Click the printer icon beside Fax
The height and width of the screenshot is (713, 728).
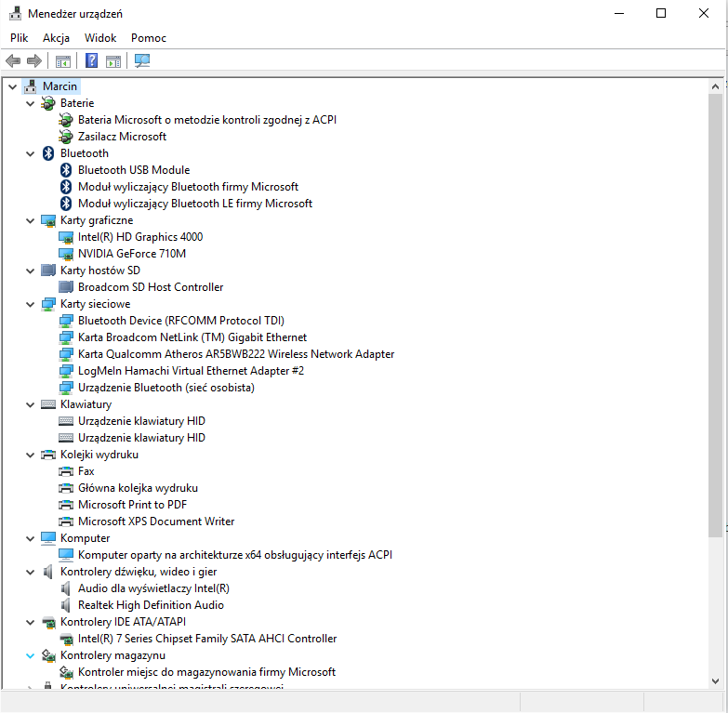point(66,471)
